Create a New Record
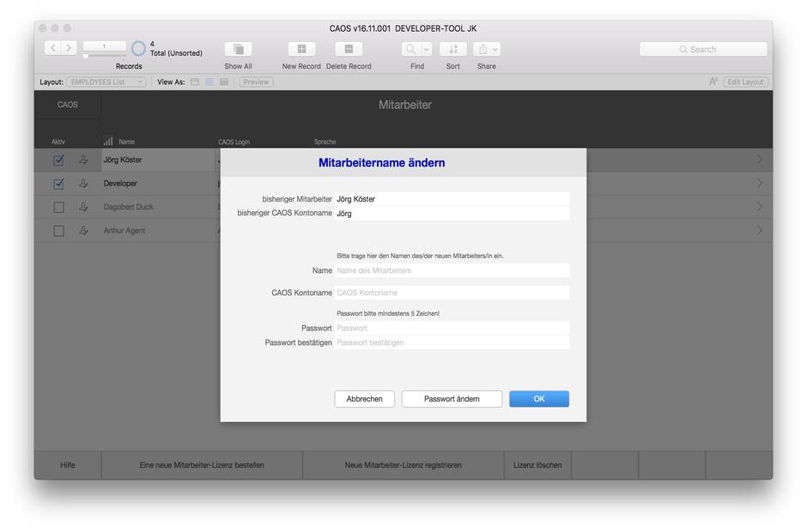This screenshot has height=532, width=807. pos(301,49)
